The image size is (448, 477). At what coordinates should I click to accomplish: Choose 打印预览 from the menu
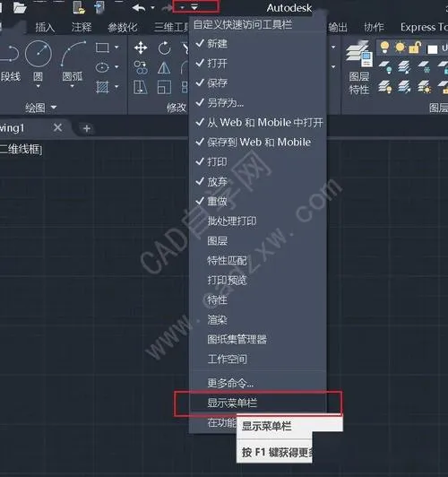coord(258,280)
